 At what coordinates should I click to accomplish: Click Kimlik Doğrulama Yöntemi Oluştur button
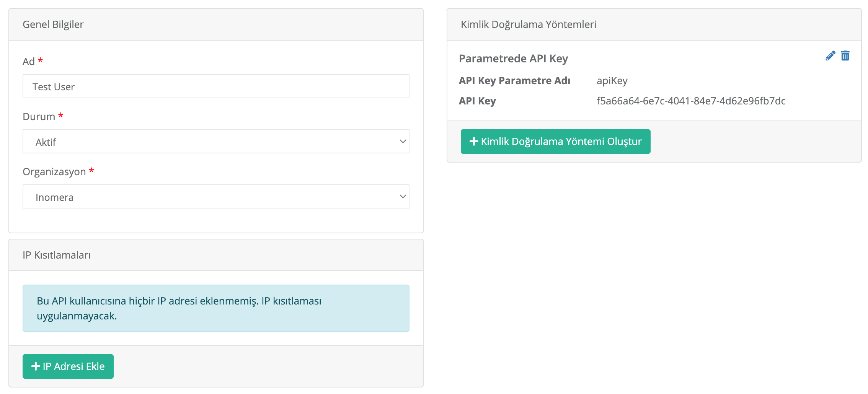555,142
